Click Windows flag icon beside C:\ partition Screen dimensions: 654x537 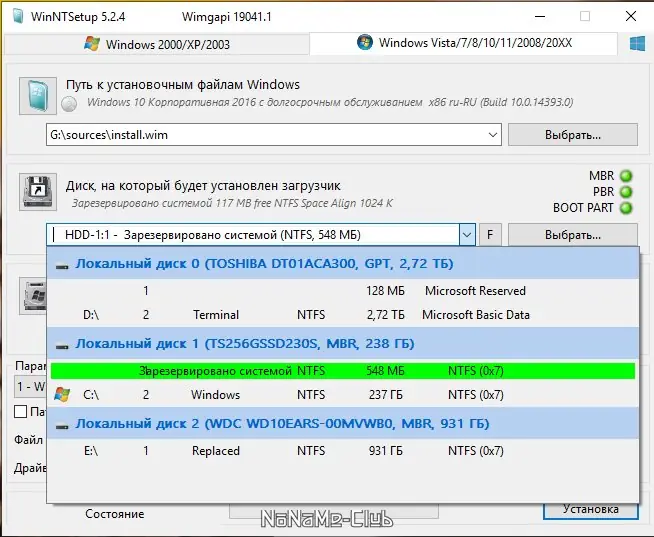pos(62,395)
